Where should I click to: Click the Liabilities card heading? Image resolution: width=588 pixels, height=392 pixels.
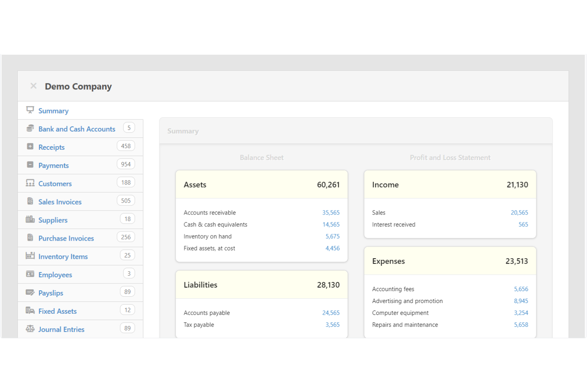click(x=200, y=285)
